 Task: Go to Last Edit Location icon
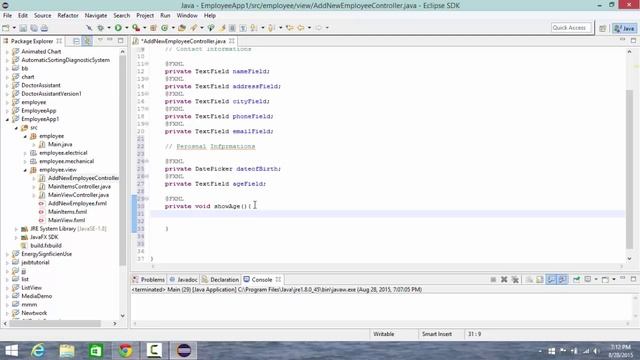pos(290,28)
